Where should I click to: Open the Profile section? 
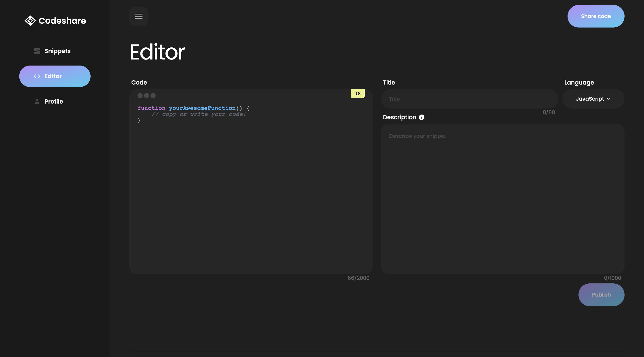point(53,101)
